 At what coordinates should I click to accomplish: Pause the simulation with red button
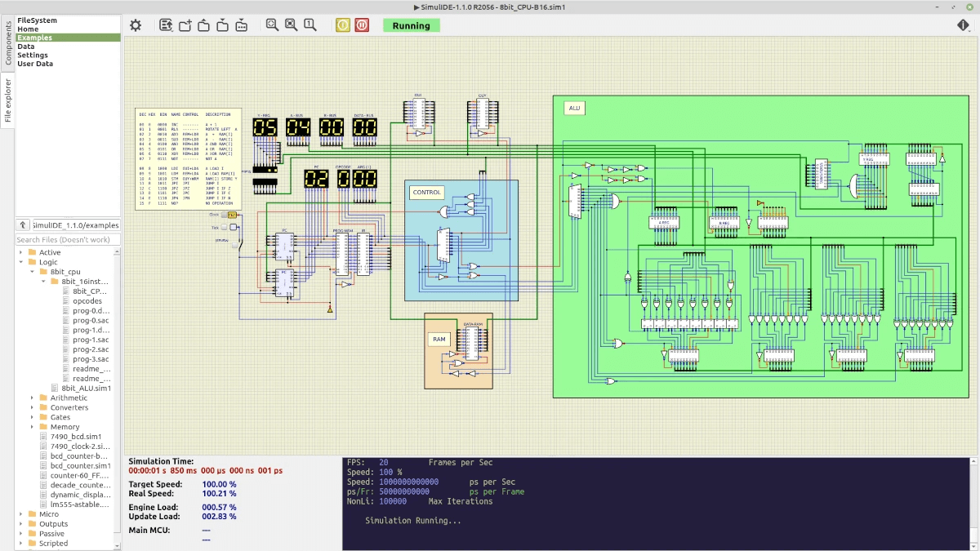[362, 25]
